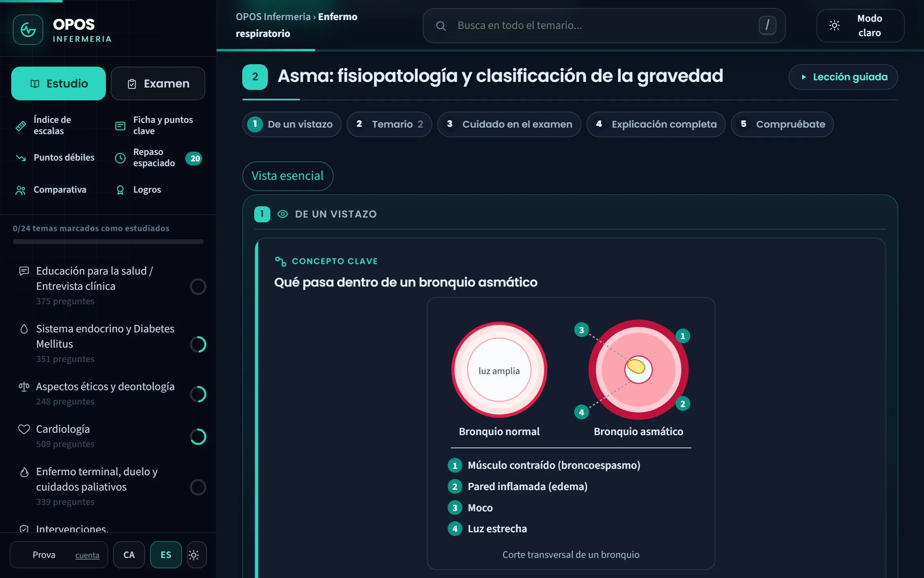Screen dimensions: 924x578
Task: Switch to the Examen tab
Action: click(x=158, y=83)
